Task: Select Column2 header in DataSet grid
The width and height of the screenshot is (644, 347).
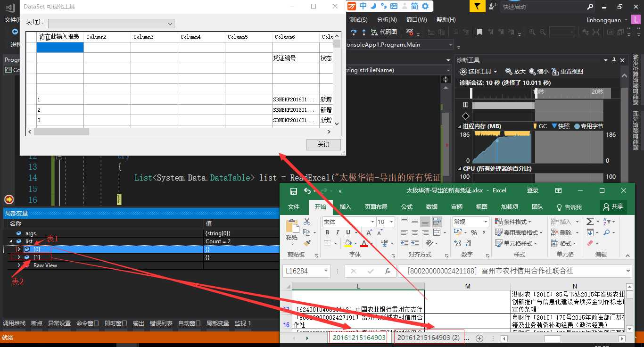Action: pyautogui.click(x=107, y=37)
